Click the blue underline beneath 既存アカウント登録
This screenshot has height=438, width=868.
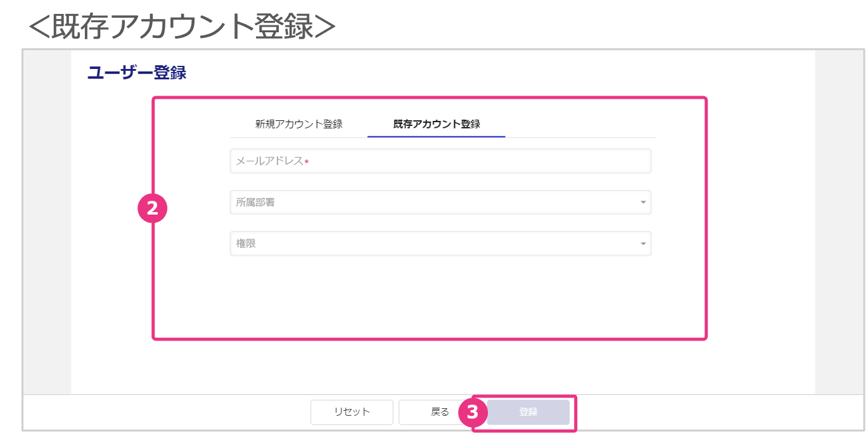pos(436,137)
